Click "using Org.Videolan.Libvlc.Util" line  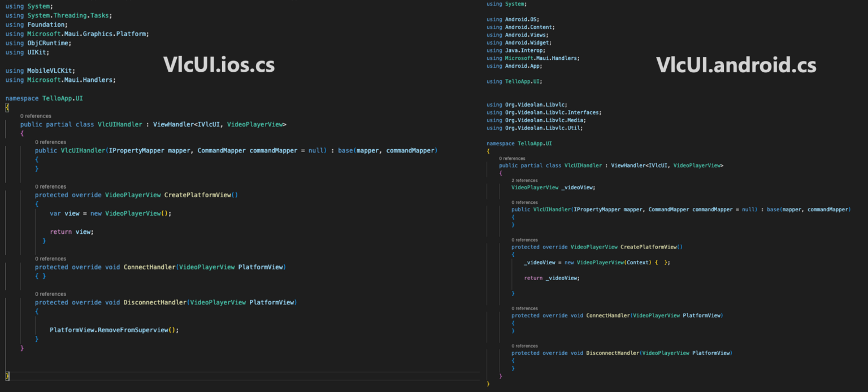pyautogui.click(x=534, y=128)
